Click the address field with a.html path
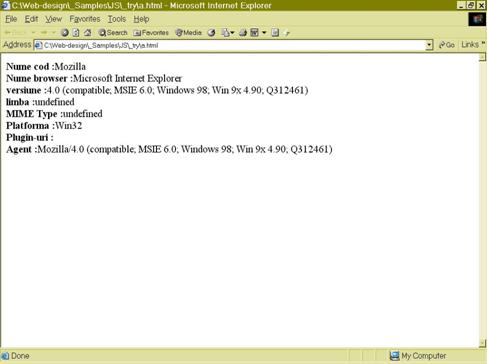The height and width of the screenshot is (364, 487). pyautogui.click(x=230, y=45)
